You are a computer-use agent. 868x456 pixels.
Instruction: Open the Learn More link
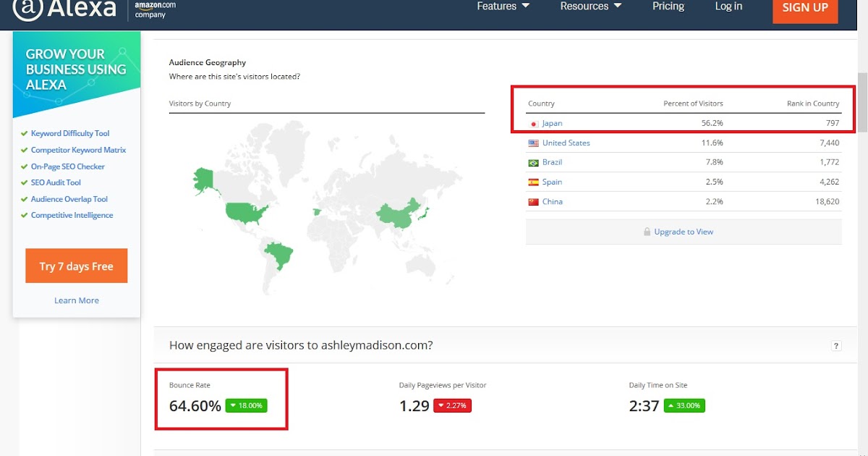tap(77, 300)
